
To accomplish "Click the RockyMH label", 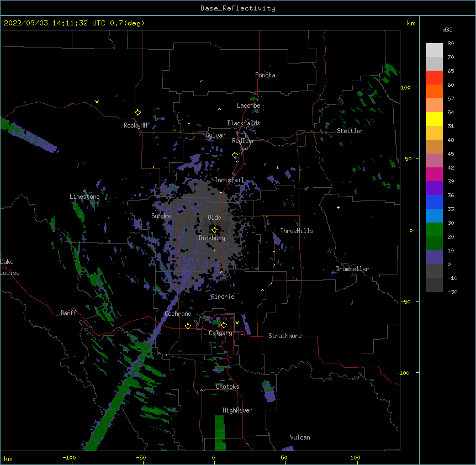I will (x=135, y=125).
